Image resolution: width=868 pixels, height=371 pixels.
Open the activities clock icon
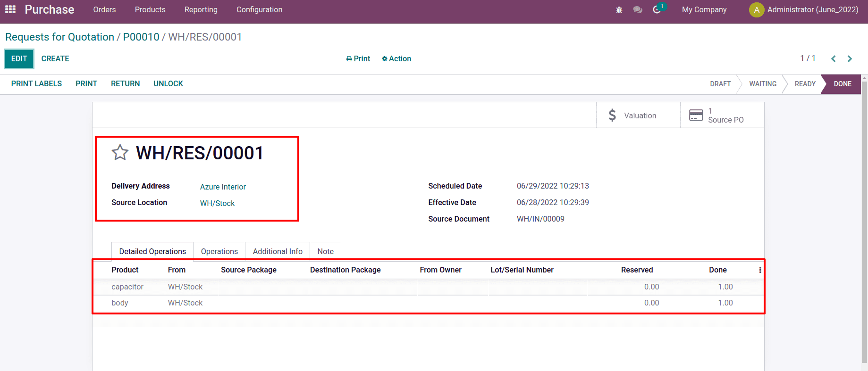[x=657, y=9]
